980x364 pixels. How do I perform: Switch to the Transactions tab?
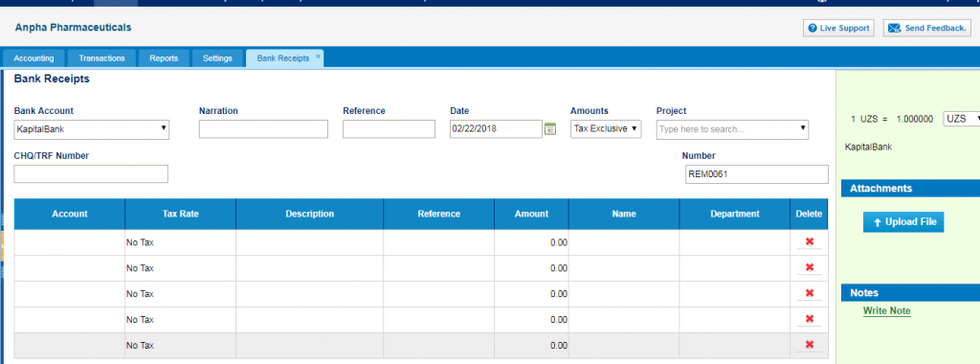point(101,58)
